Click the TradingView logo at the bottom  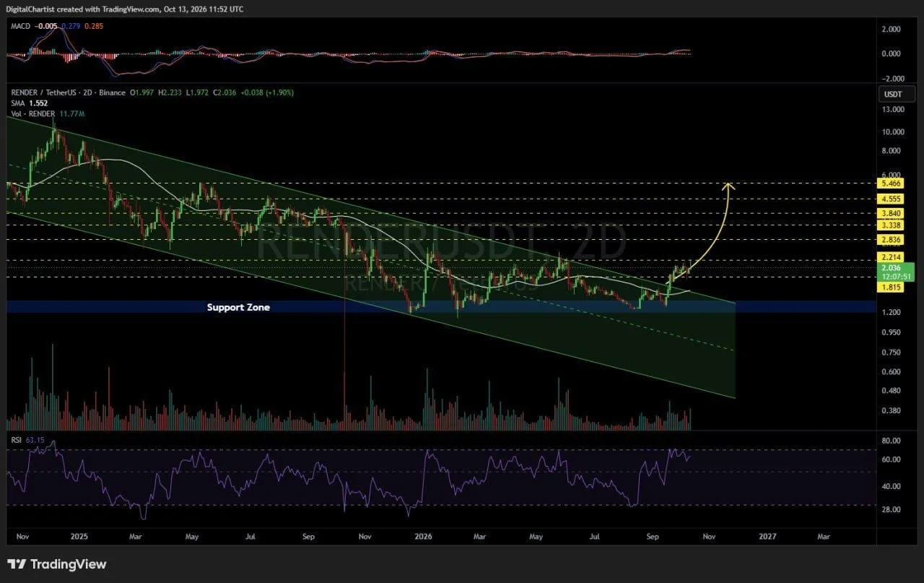pos(57,564)
